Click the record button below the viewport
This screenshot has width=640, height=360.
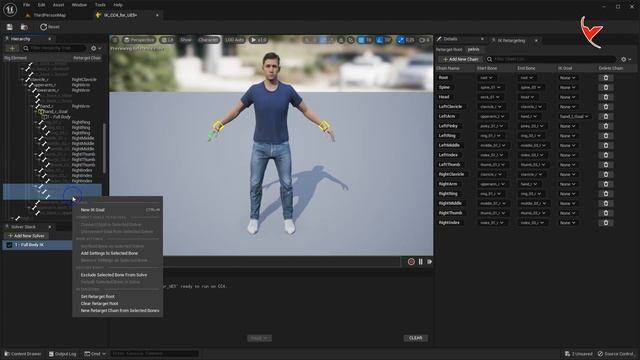pyautogui.click(x=411, y=262)
